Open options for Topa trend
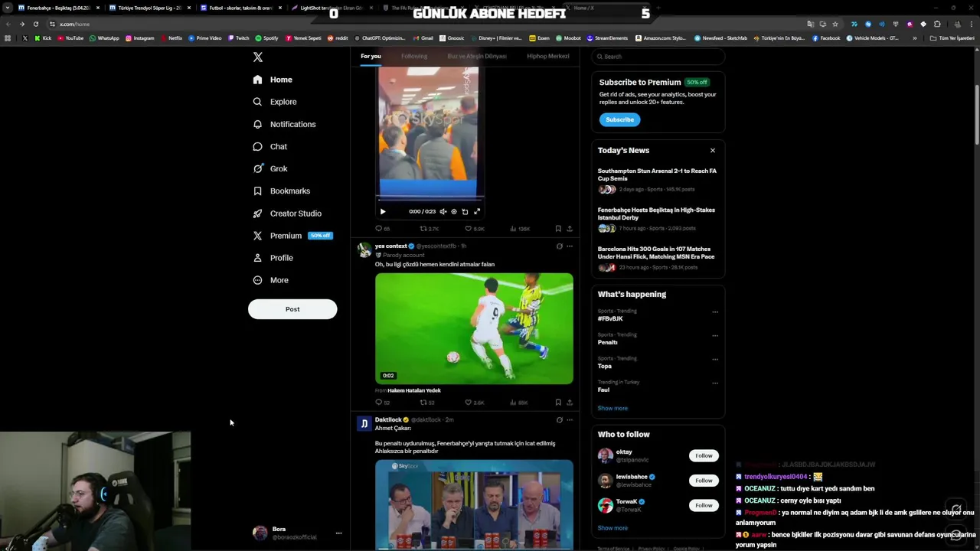Image resolution: width=980 pixels, height=551 pixels. point(715,360)
